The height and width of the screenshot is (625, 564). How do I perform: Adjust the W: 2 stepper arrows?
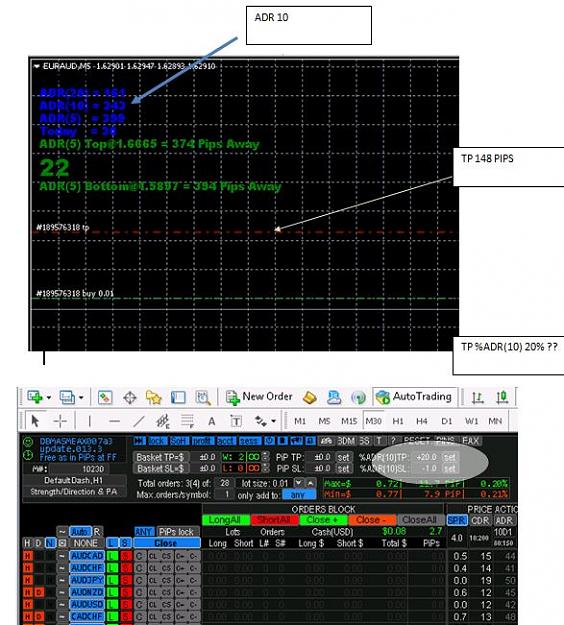266,457
